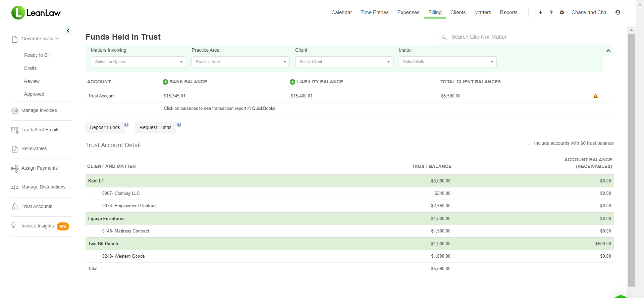The width and height of the screenshot is (644, 298).
Task: Click the $5,590.00 total client balances value
Action: click(x=450, y=96)
